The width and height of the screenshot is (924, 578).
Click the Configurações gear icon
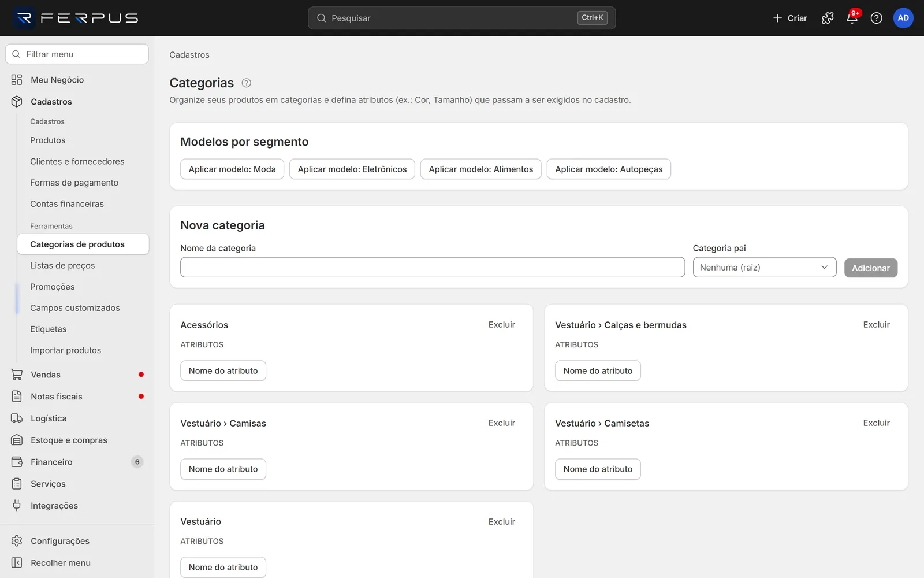tap(17, 541)
